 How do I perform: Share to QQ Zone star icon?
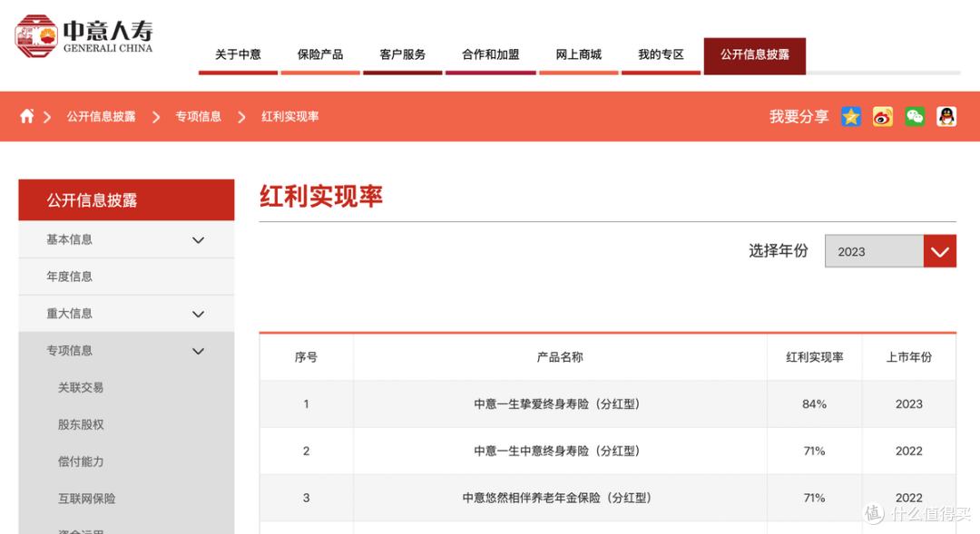point(850,116)
